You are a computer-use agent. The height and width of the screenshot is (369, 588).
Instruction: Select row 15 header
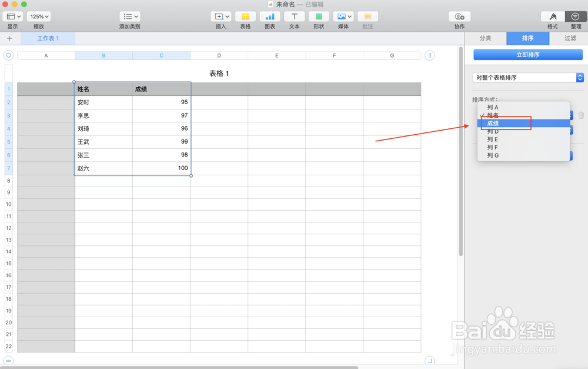point(9,263)
